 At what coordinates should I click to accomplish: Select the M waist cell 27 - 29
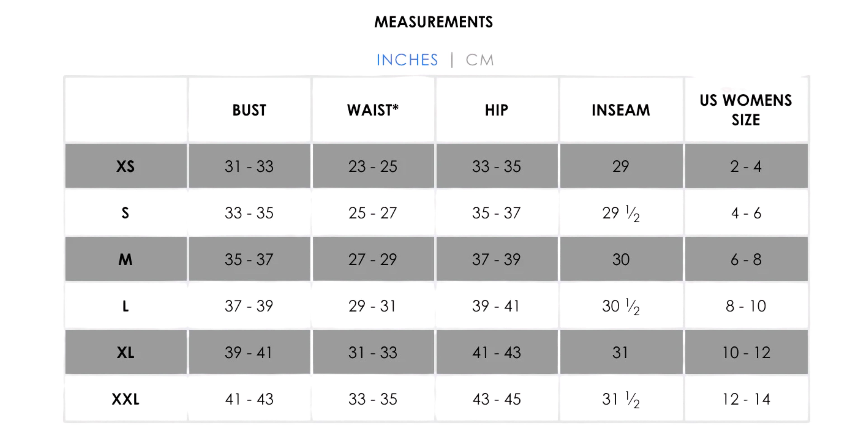[x=373, y=259]
